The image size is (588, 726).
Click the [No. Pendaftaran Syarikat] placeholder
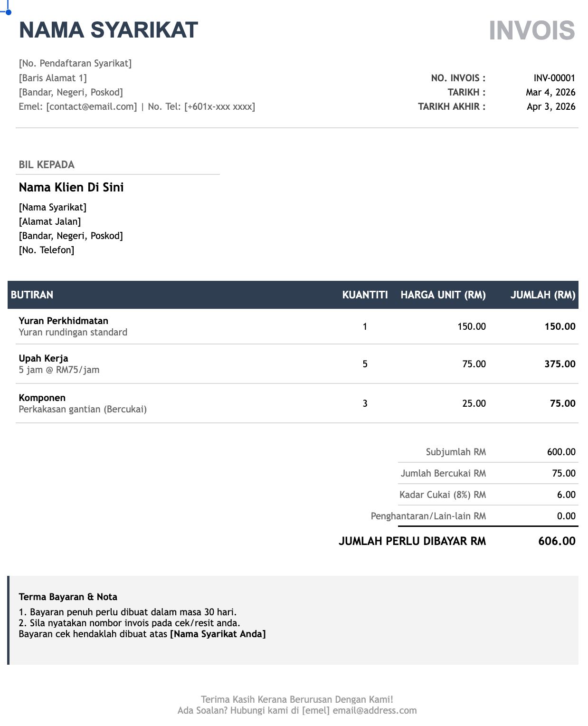point(75,63)
